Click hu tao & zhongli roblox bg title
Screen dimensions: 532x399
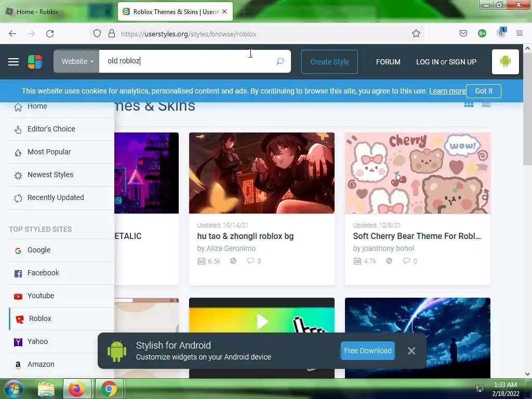click(x=245, y=236)
